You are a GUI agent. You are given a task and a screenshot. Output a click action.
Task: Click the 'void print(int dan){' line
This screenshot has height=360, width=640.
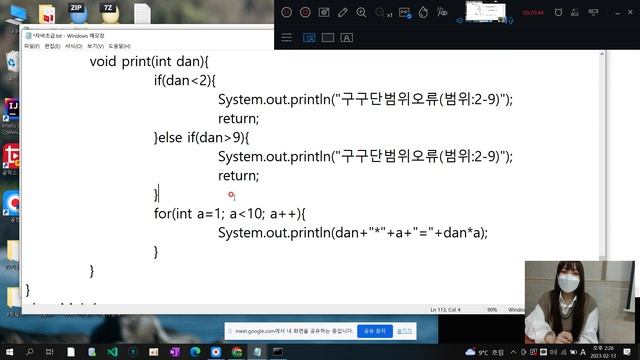click(149, 62)
